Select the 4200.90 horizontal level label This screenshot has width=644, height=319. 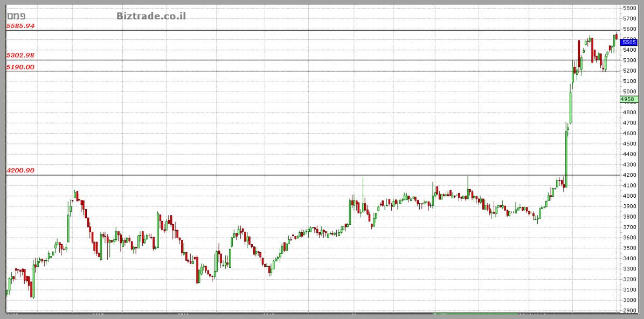(20, 170)
